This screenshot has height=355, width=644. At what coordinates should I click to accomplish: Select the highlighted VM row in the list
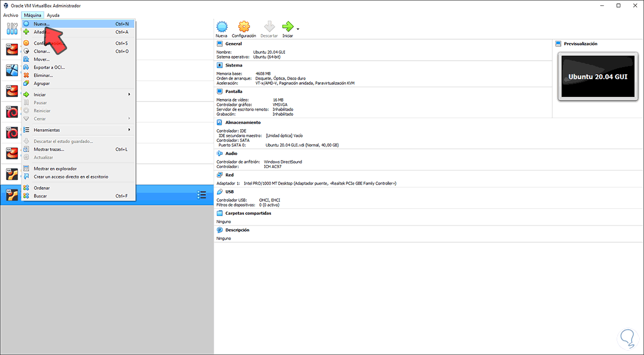click(x=107, y=195)
